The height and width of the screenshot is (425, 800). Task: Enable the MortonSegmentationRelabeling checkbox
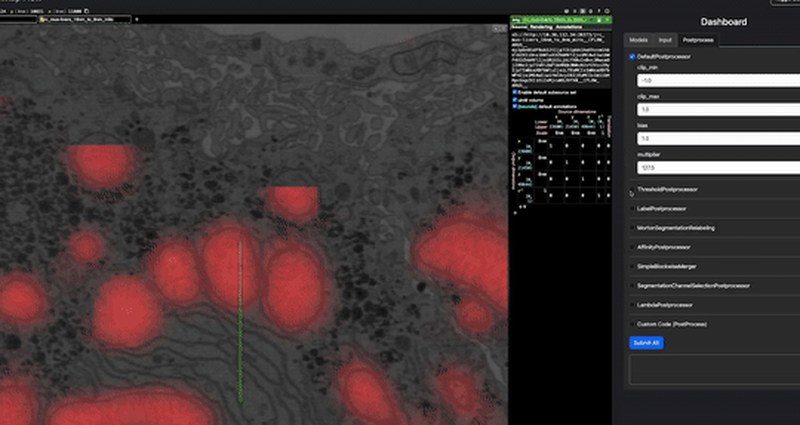(x=632, y=228)
